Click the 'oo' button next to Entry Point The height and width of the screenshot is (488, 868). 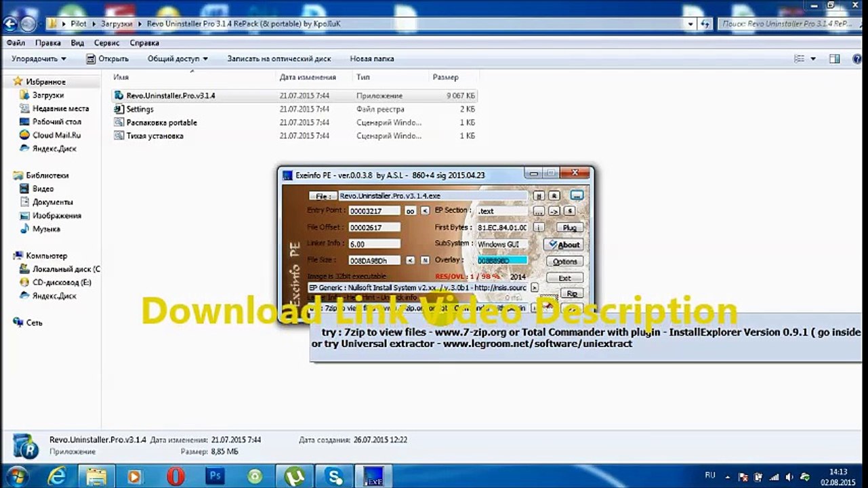410,211
